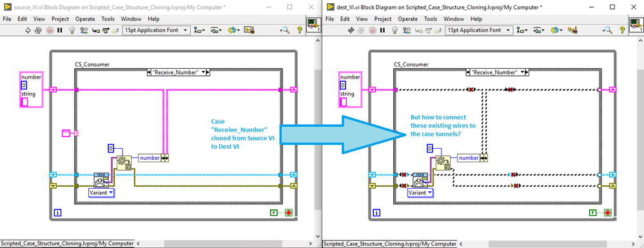Click Clean Up Diagram in source_VI toolbar
Viewport: 644px width, 248px height.
(249, 30)
